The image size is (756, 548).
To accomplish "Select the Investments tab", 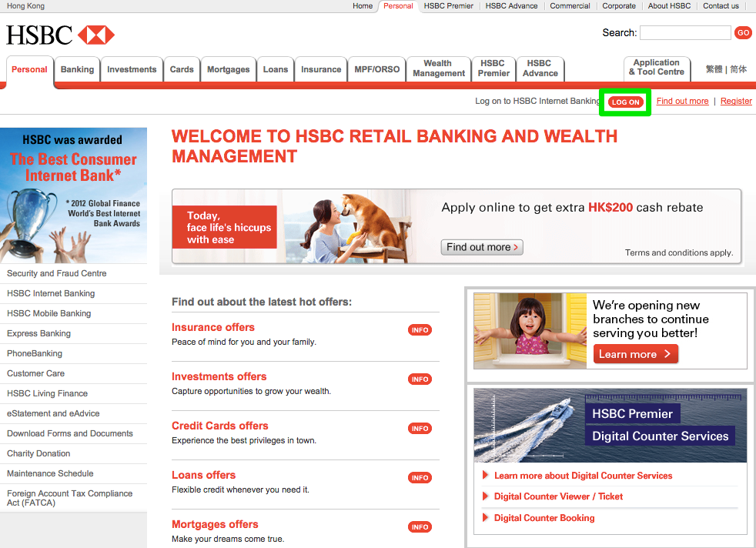I will click(132, 69).
